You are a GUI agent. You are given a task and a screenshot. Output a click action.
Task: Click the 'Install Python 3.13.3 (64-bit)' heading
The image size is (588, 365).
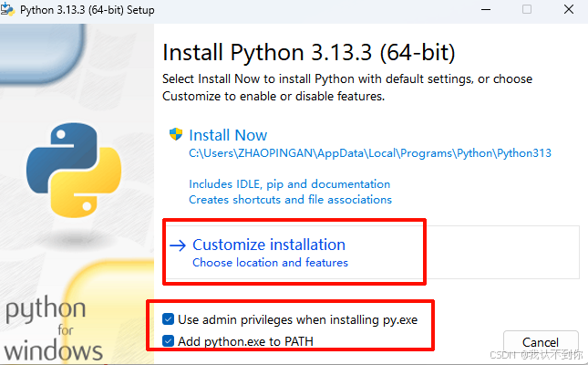pyautogui.click(x=309, y=52)
